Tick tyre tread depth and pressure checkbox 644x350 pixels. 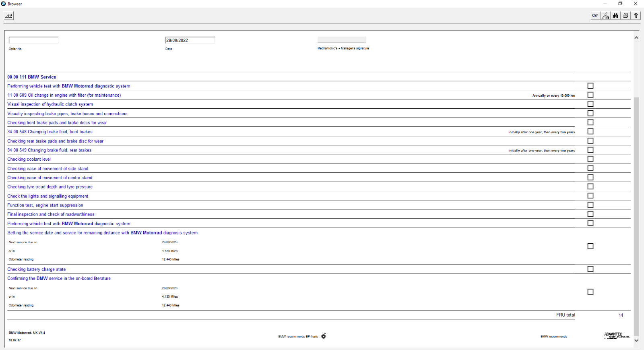coord(590,186)
